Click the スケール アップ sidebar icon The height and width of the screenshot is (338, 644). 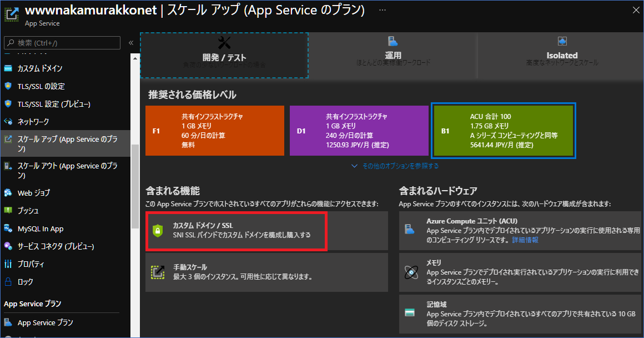pos(8,139)
